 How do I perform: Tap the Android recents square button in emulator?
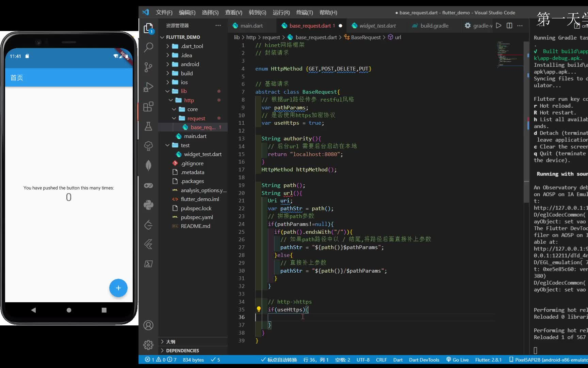pyautogui.click(x=104, y=310)
